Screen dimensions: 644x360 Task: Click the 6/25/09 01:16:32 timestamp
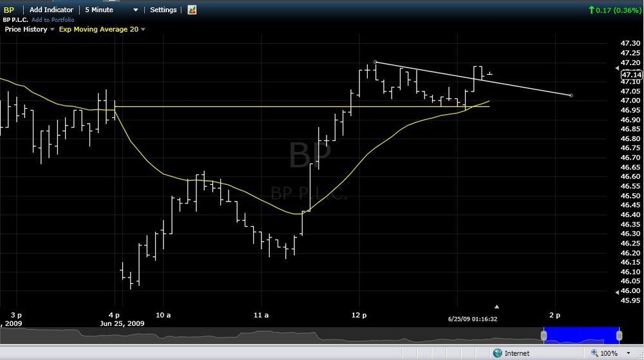(472, 319)
